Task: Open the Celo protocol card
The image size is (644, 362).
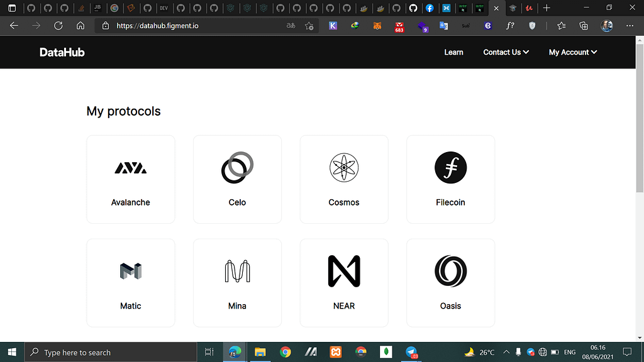Action: pos(237,179)
